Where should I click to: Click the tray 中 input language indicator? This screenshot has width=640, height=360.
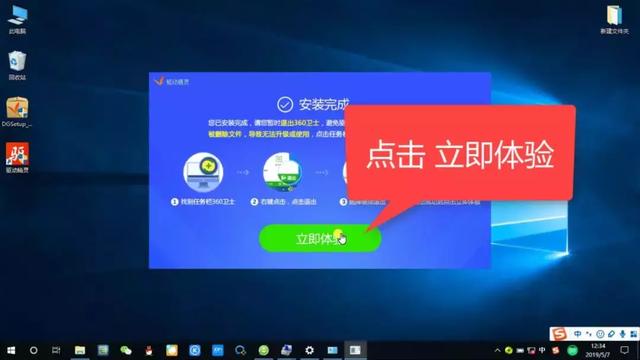coord(542,350)
